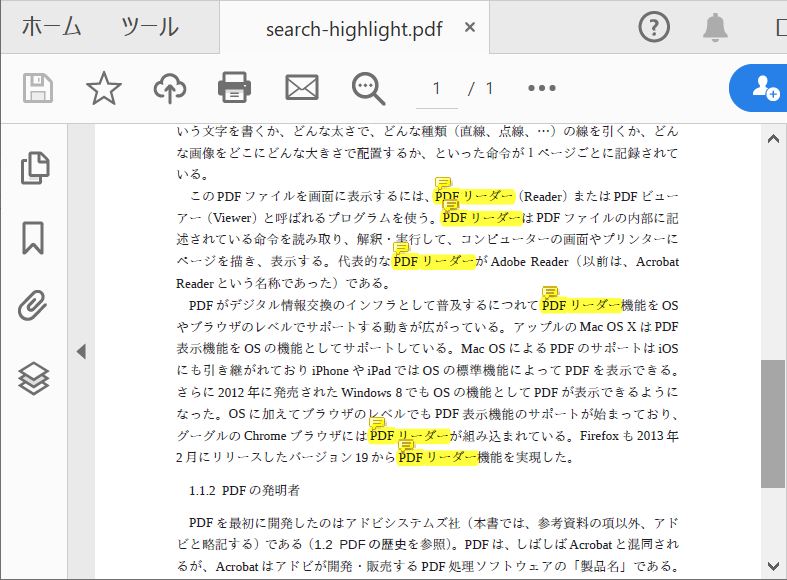Viewport: 787px width, 580px height.
Task: Open the ホーム (Home) tab
Action: click(51, 27)
